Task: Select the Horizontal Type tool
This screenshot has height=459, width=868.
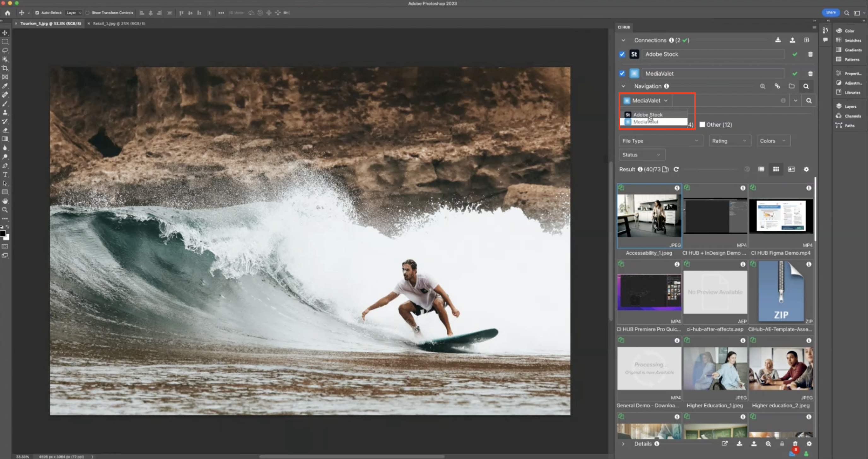Action: tap(5, 174)
